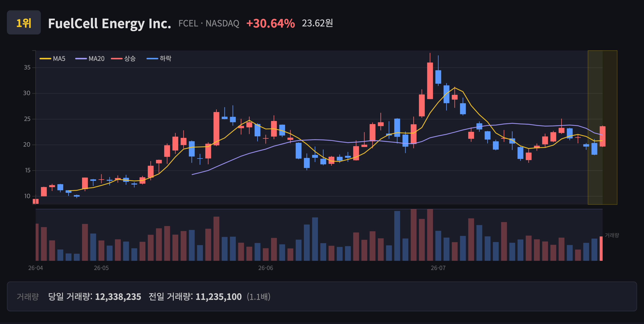Click the red 상승 color line swatch
The image size is (644, 324).
(x=117, y=59)
